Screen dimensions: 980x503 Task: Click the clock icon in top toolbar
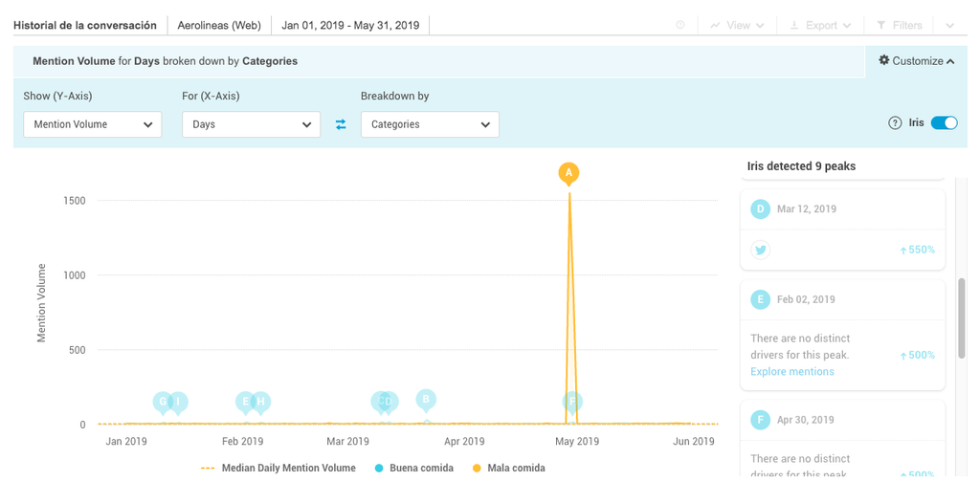point(680,26)
